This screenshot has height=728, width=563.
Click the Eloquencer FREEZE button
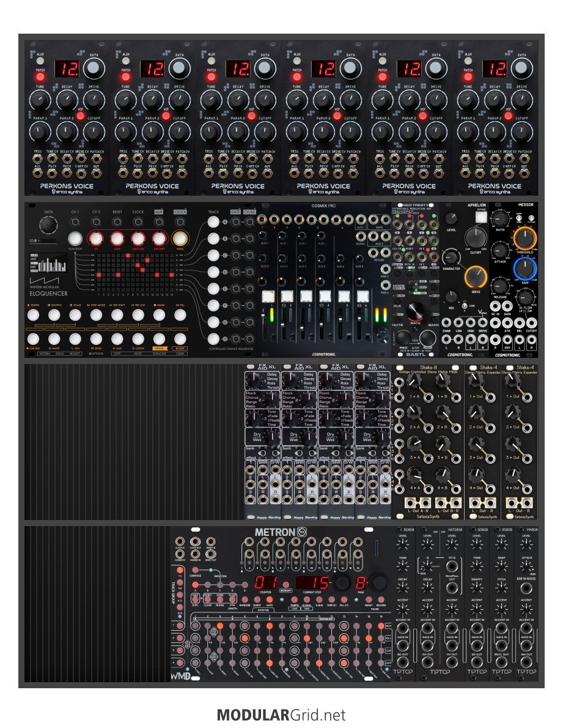coord(159,339)
